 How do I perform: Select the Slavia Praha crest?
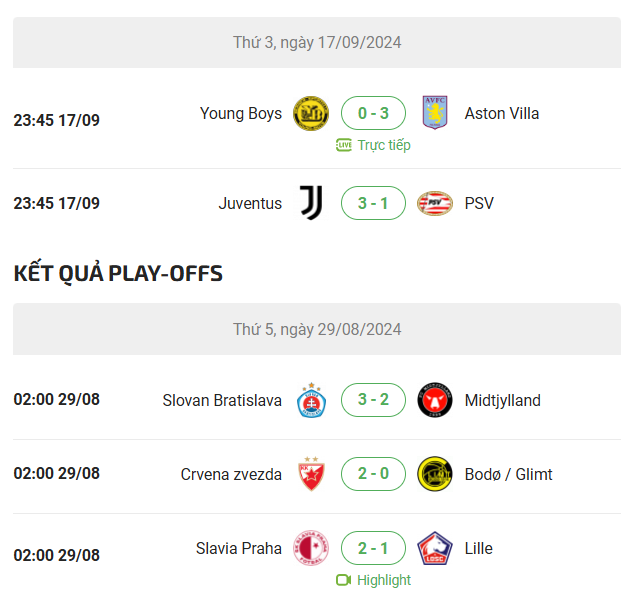click(x=311, y=548)
